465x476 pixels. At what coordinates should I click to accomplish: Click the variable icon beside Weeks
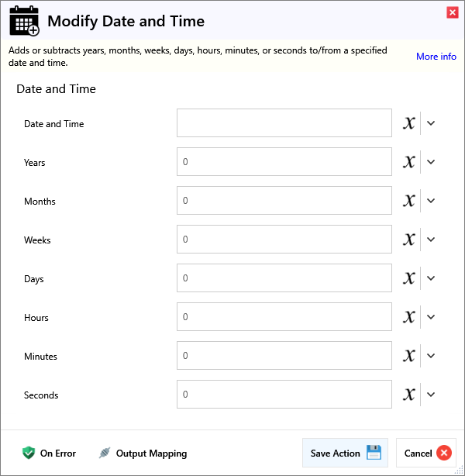coord(409,240)
